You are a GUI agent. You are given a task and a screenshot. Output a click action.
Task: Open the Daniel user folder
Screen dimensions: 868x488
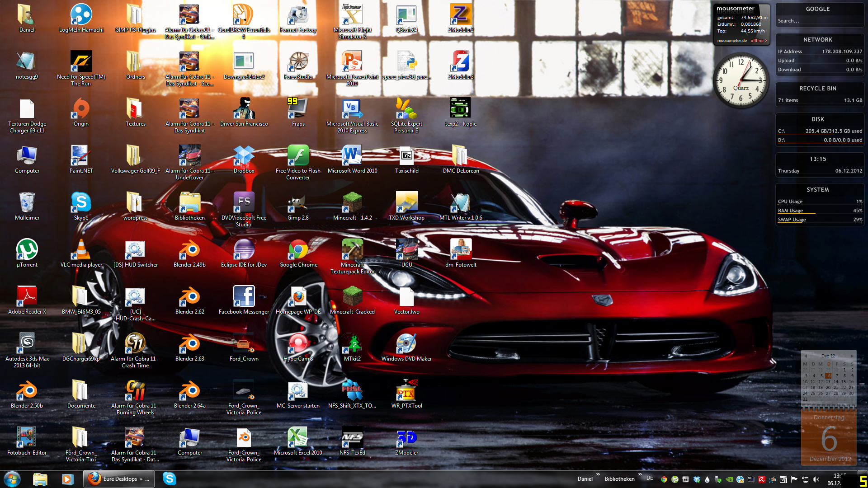[x=27, y=18]
